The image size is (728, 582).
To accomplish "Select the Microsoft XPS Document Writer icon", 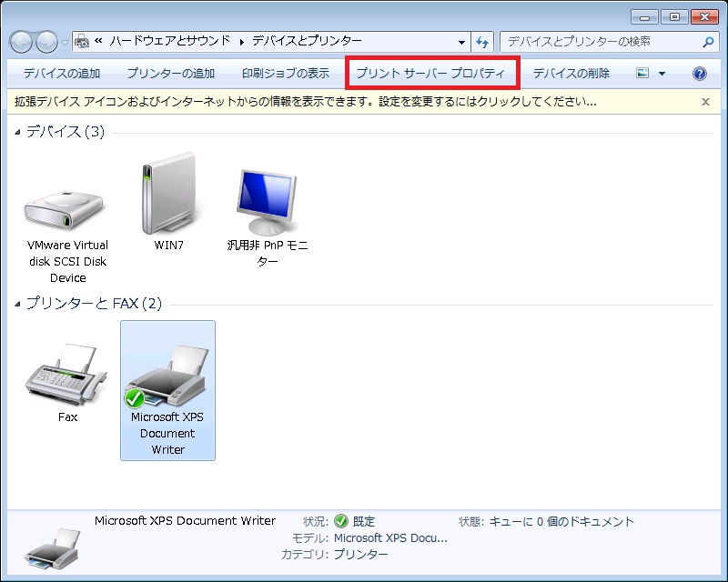I will [x=167, y=380].
